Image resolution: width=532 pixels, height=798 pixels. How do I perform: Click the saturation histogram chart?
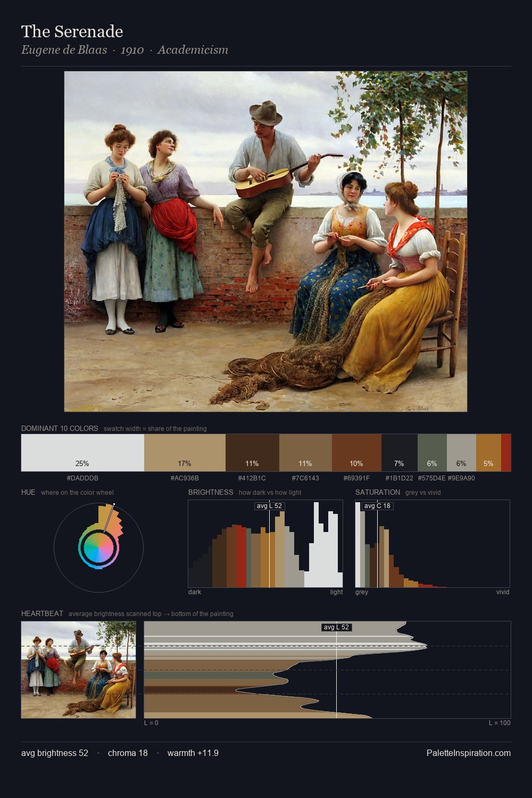433,544
